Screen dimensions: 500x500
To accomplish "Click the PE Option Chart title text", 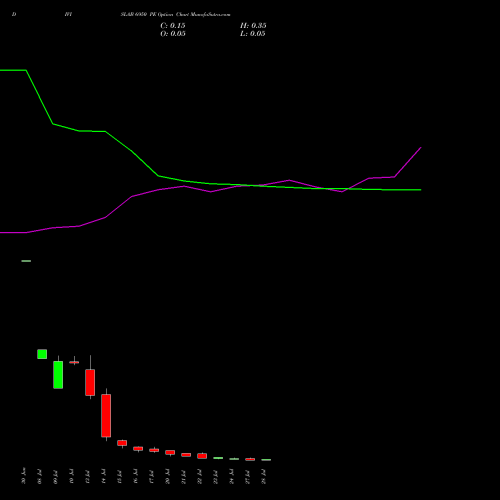I will click(175, 15).
